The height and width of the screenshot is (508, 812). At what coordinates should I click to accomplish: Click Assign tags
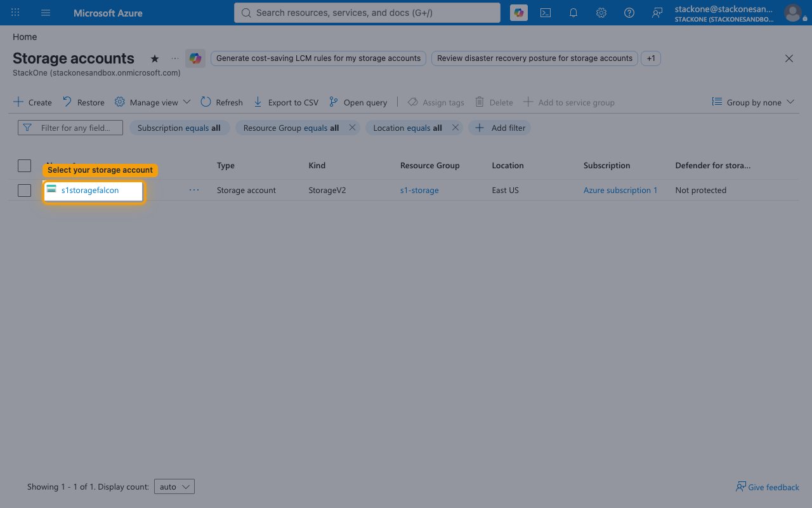coord(436,102)
